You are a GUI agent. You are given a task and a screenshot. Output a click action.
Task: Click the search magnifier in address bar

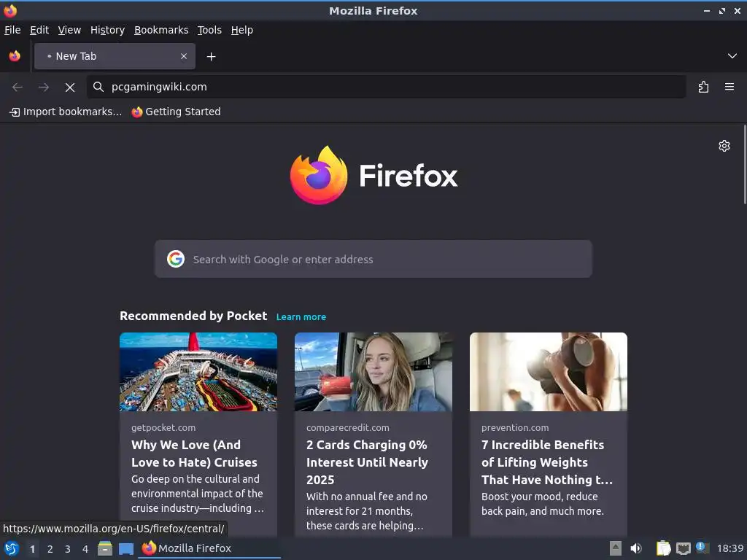[x=98, y=87]
